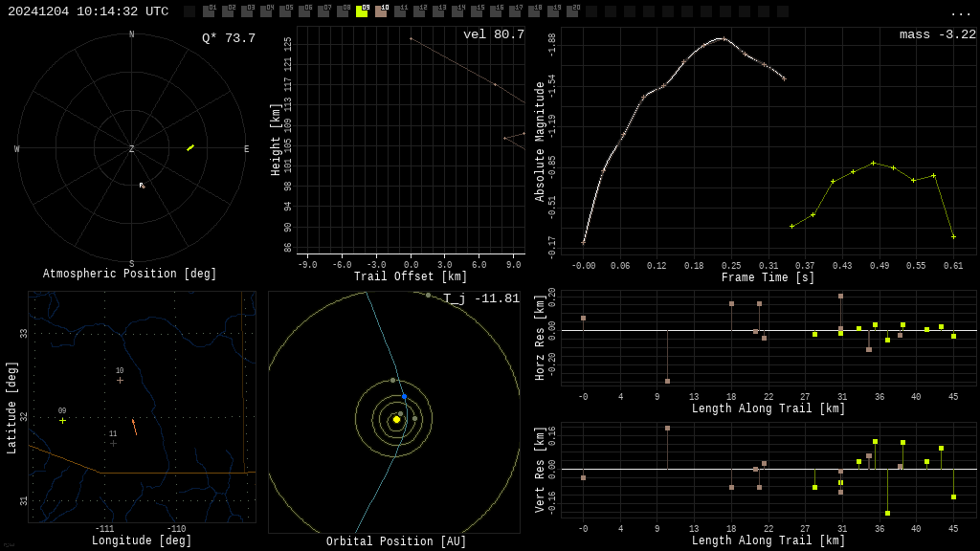Click the mass -3.22 readout

pos(937,34)
